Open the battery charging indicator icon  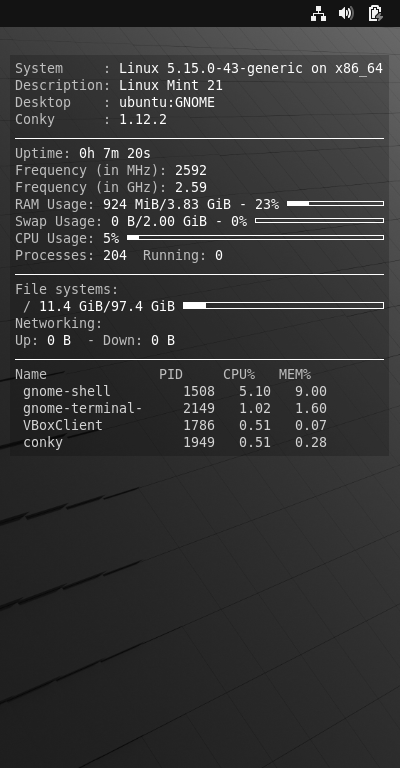pos(375,13)
